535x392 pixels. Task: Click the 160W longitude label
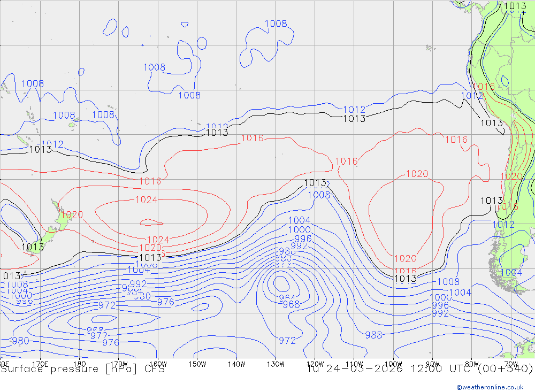158,364
